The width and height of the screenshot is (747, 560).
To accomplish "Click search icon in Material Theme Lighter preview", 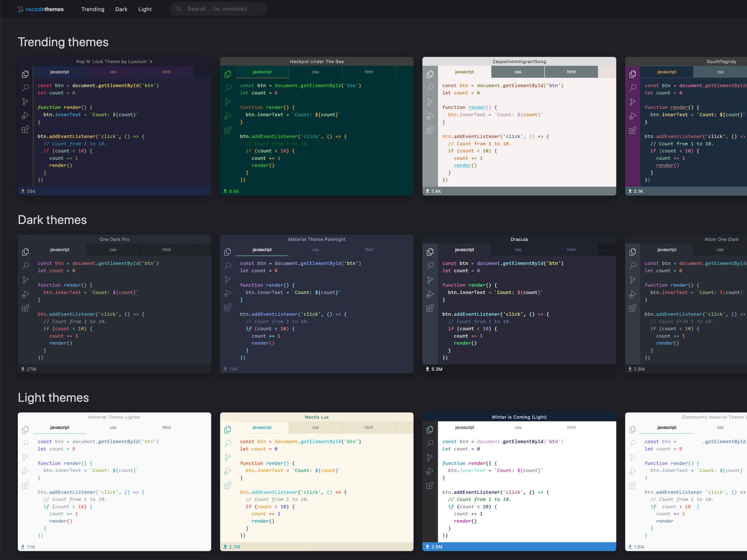I will [x=25, y=443].
